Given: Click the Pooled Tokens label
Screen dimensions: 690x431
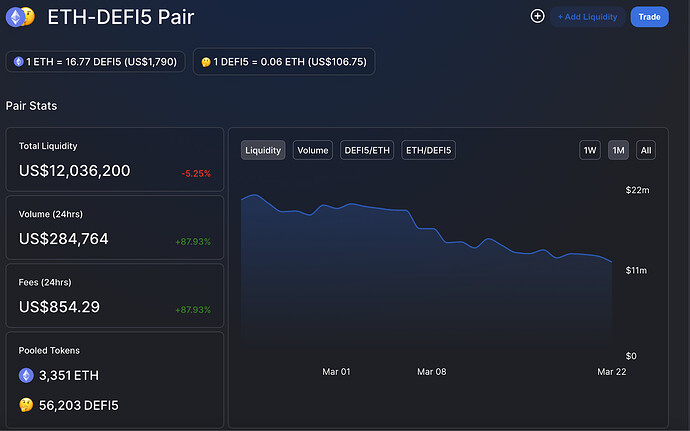Looking at the screenshot, I should point(49,350).
